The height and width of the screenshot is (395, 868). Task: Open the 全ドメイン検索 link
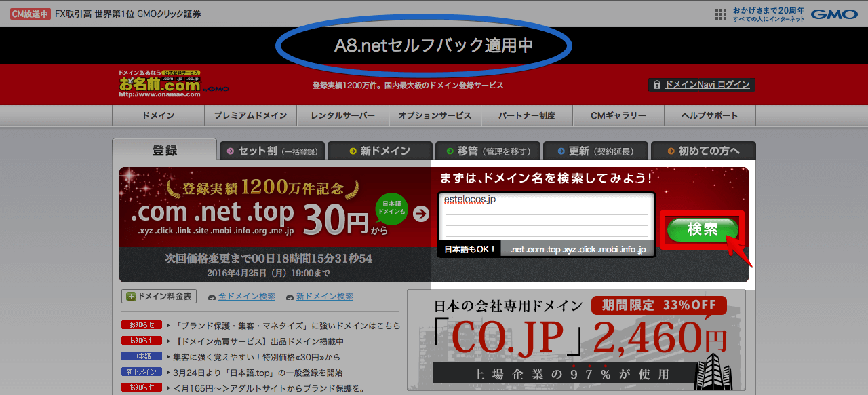click(246, 297)
